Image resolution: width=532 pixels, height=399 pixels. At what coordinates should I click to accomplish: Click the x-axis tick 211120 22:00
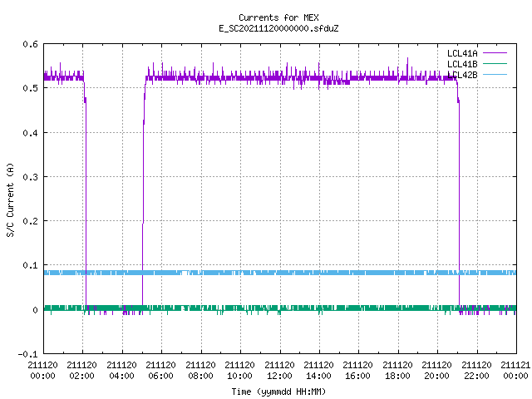pyautogui.click(x=476, y=370)
